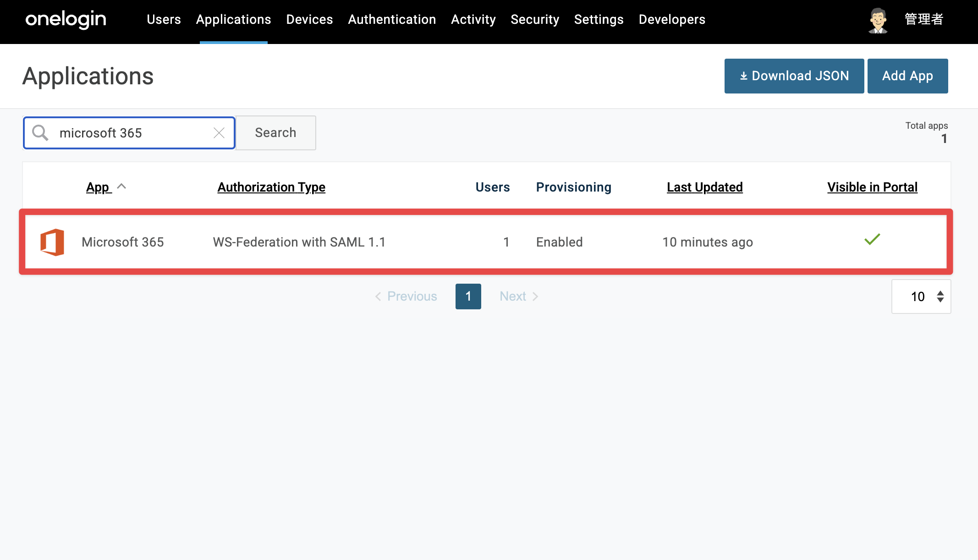Open the Activity menu
Viewport: 978px width, 560px height.
(473, 19)
